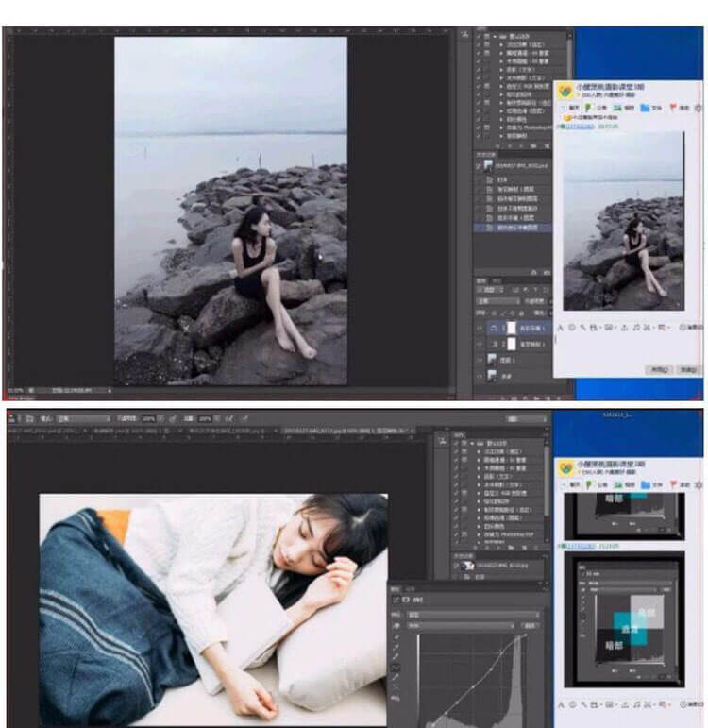Click the zoom percentage field in seaside window status bar
This screenshot has height=728, width=708.
click(15, 391)
